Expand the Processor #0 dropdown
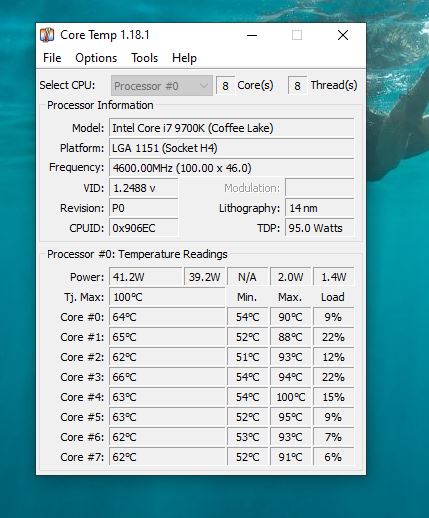429x518 pixels. (162, 86)
